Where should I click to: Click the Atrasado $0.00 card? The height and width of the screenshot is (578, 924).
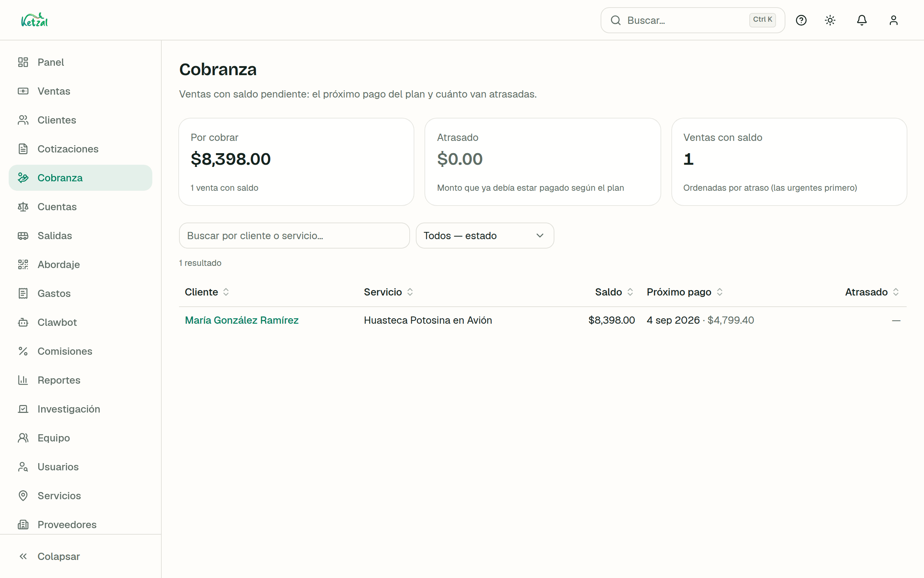(x=542, y=162)
